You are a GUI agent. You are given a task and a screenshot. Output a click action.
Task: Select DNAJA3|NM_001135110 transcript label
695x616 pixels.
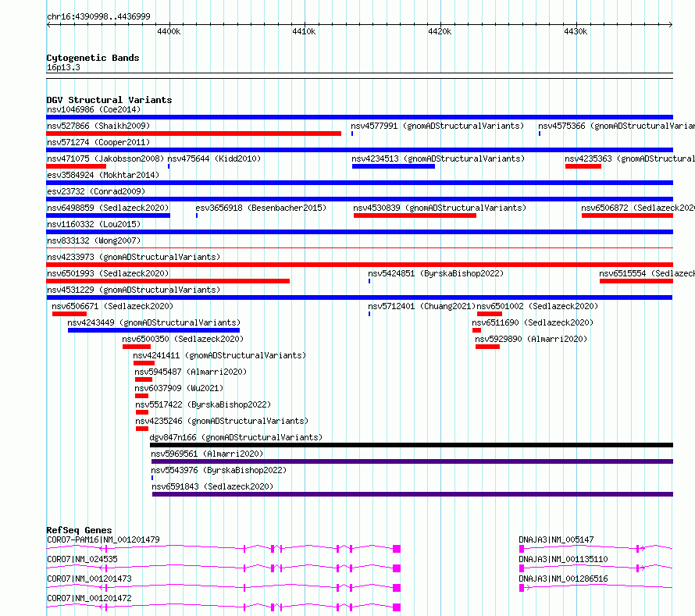[x=563, y=559]
